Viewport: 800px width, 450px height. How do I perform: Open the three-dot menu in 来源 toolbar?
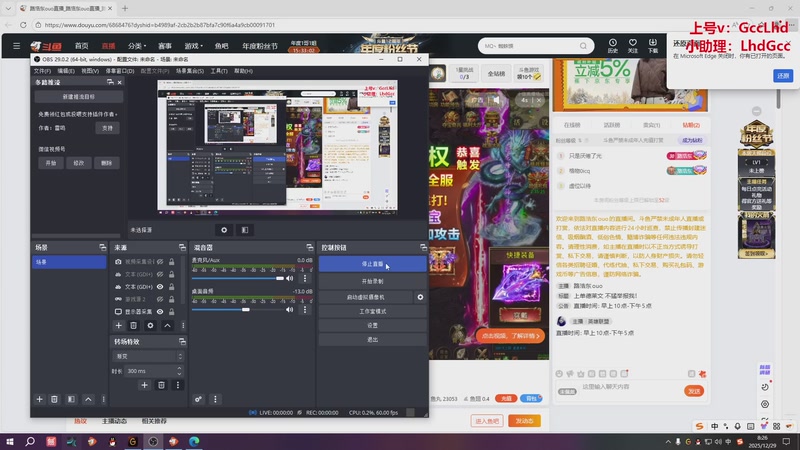pos(183,326)
